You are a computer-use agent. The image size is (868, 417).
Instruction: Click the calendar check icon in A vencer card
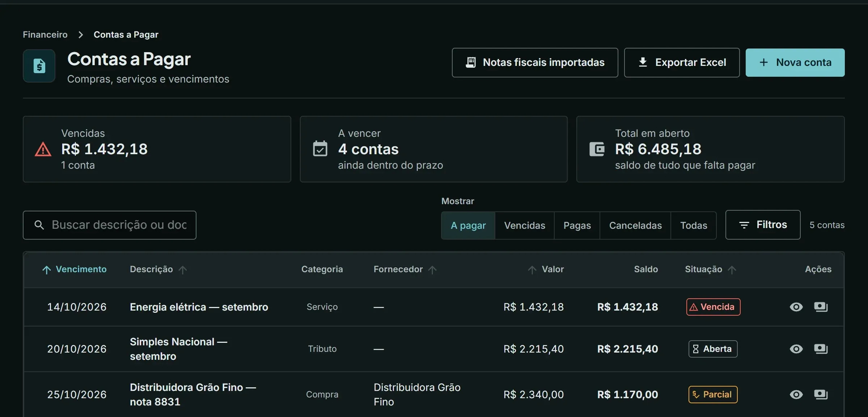point(320,149)
